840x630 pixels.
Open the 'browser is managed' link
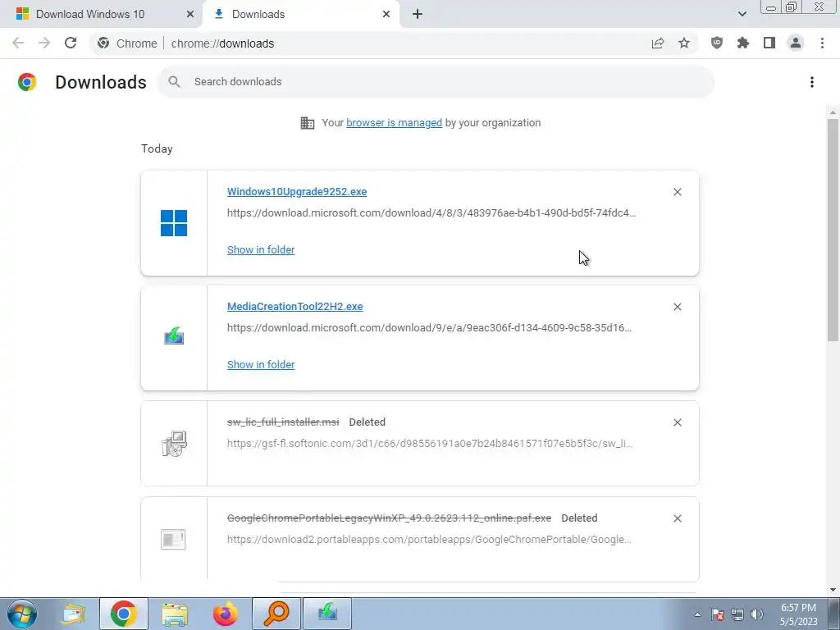(394, 123)
